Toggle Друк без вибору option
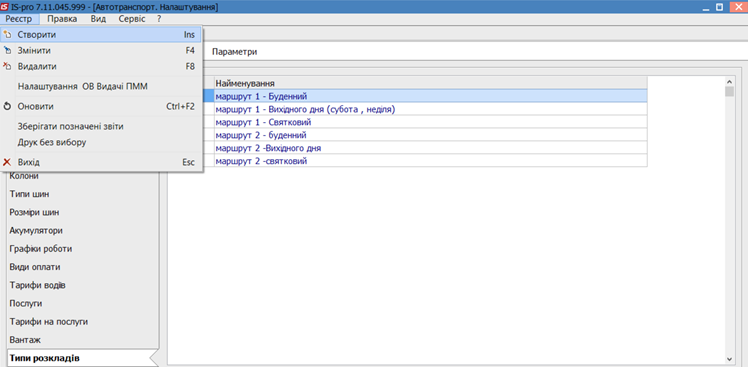 pyautogui.click(x=101, y=142)
